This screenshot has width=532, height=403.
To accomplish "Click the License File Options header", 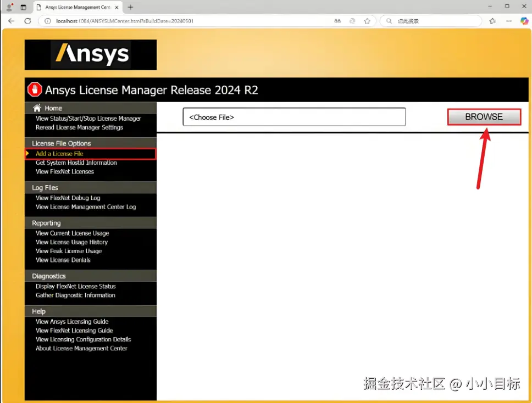I will (x=62, y=143).
